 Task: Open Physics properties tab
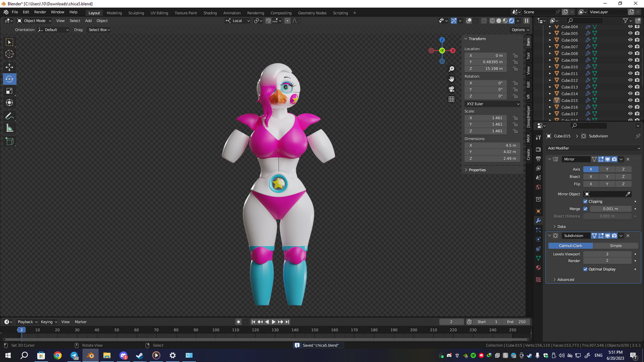coord(538,239)
